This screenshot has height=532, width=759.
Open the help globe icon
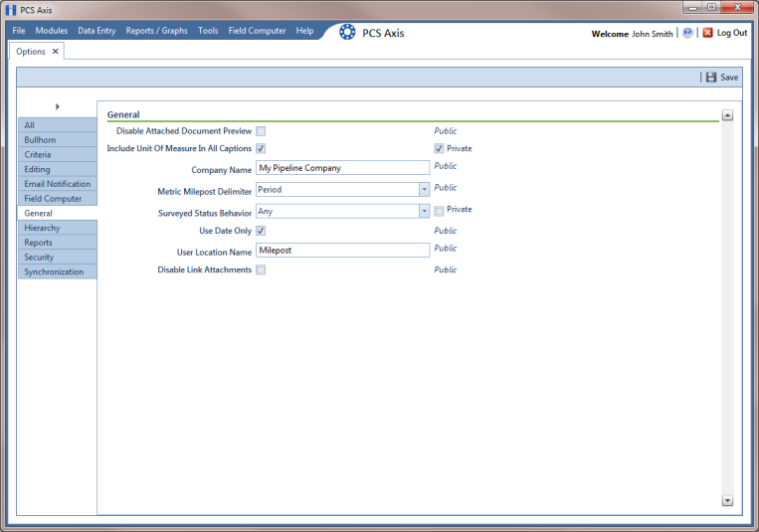click(x=687, y=33)
